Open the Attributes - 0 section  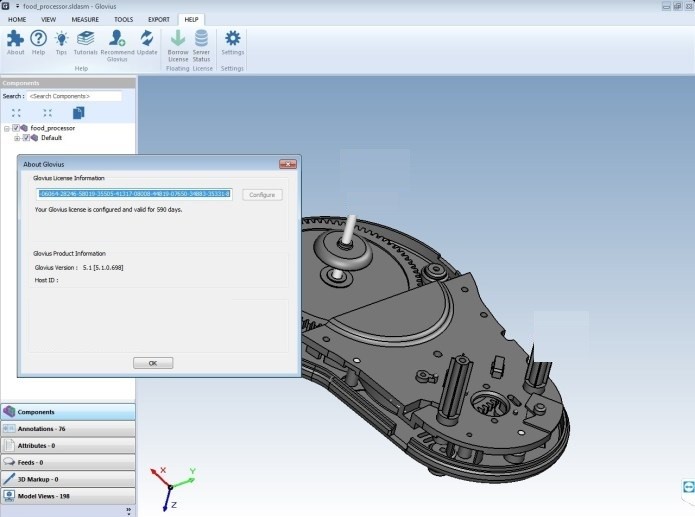click(68, 446)
